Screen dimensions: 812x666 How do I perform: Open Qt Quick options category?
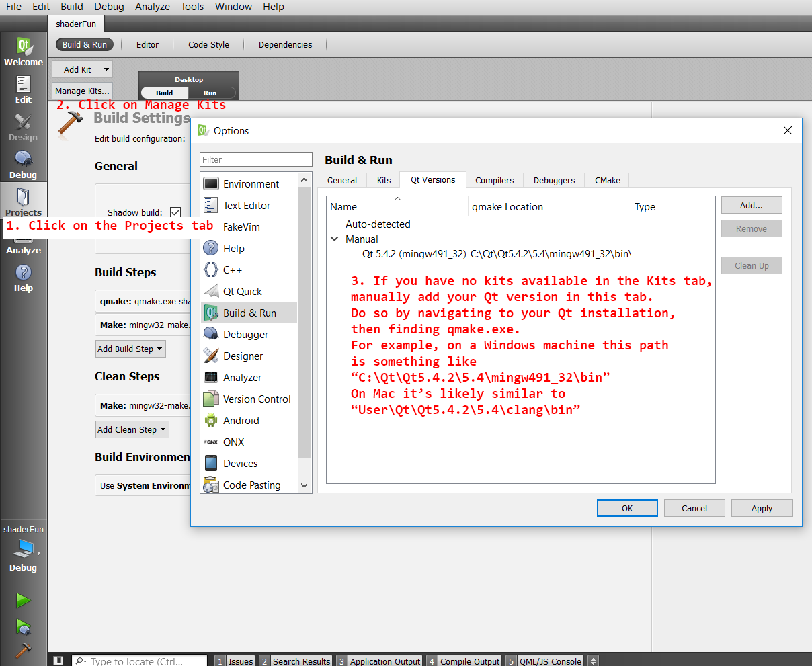click(x=249, y=292)
